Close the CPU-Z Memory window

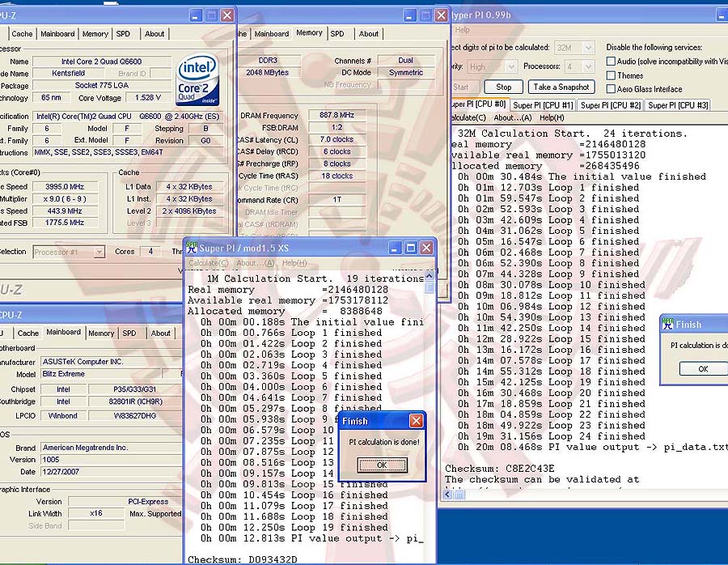coord(441,15)
